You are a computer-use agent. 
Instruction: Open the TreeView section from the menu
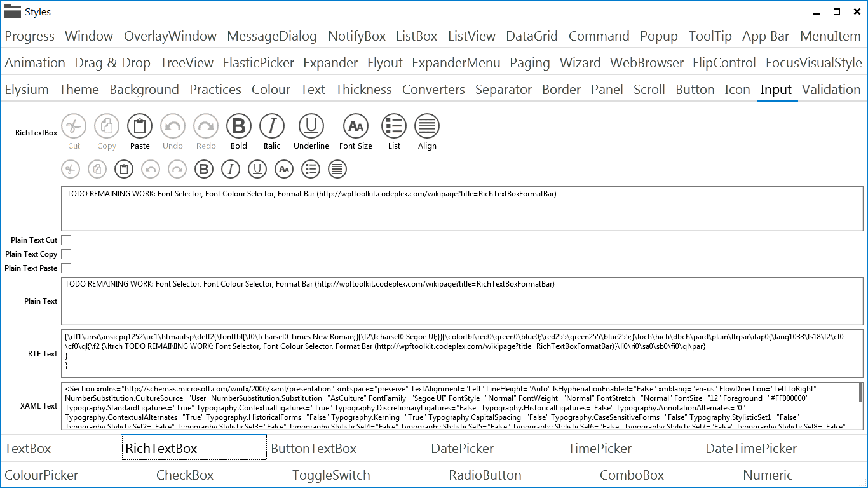(x=187, y=63)
